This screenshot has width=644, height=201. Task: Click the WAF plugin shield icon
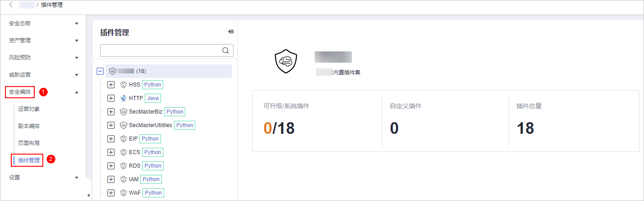pos(124,193)
